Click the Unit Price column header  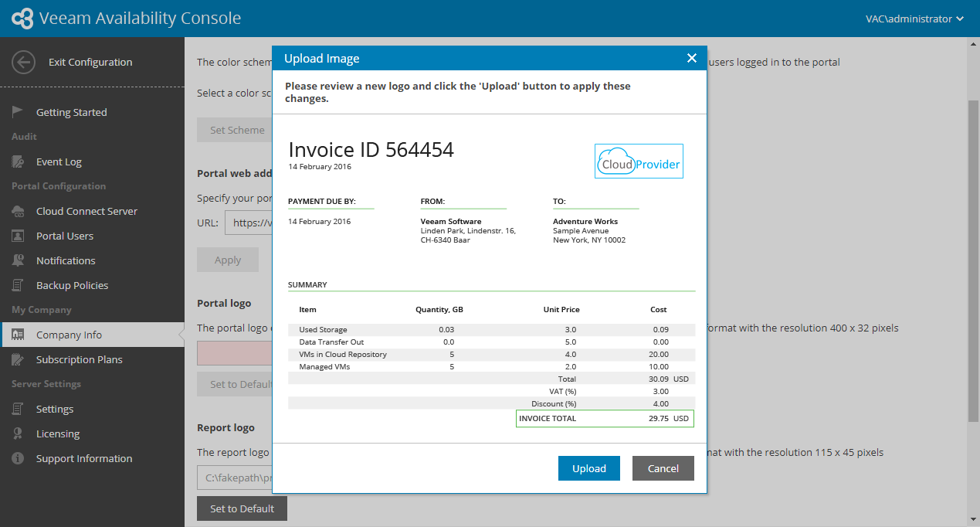pos(561,309)
